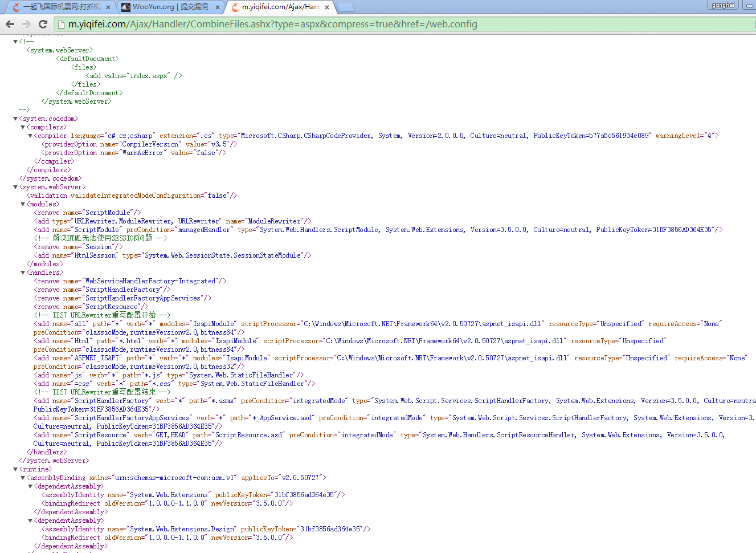756x553 pixels.
Task: Click the 解决HTML无法使用SESSION问题 comment
Action: pyautogui.click(x=100, y=238)
